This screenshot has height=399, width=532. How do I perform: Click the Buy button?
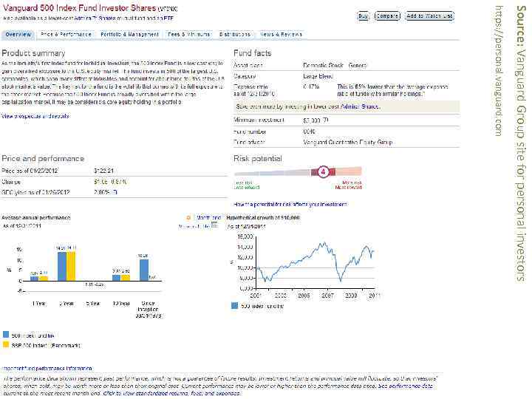[363, 16]
